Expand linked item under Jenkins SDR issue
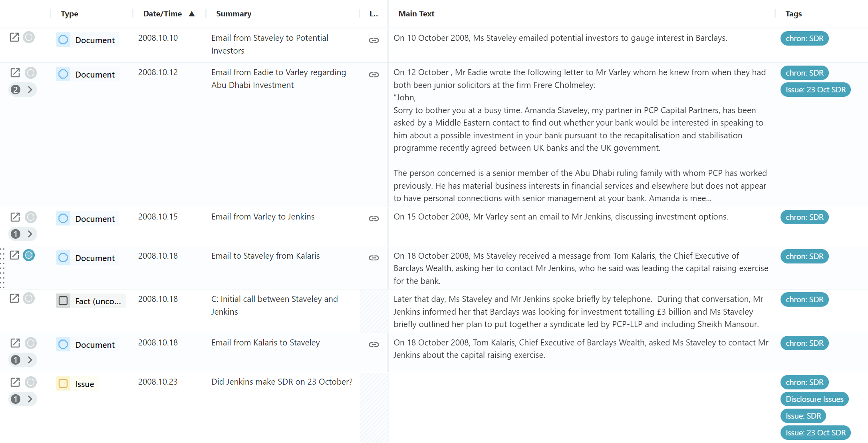868x443 pixels. (23, 399)
